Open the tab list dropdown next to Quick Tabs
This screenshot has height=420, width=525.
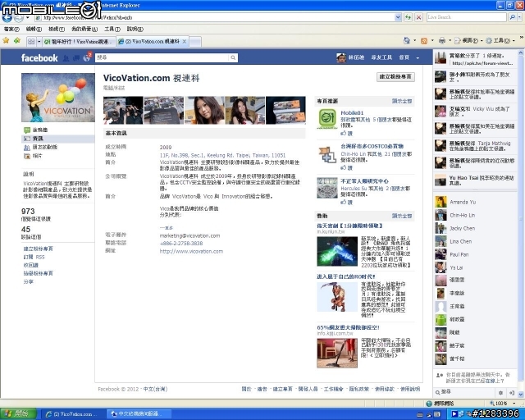click(x=39, y=42)
